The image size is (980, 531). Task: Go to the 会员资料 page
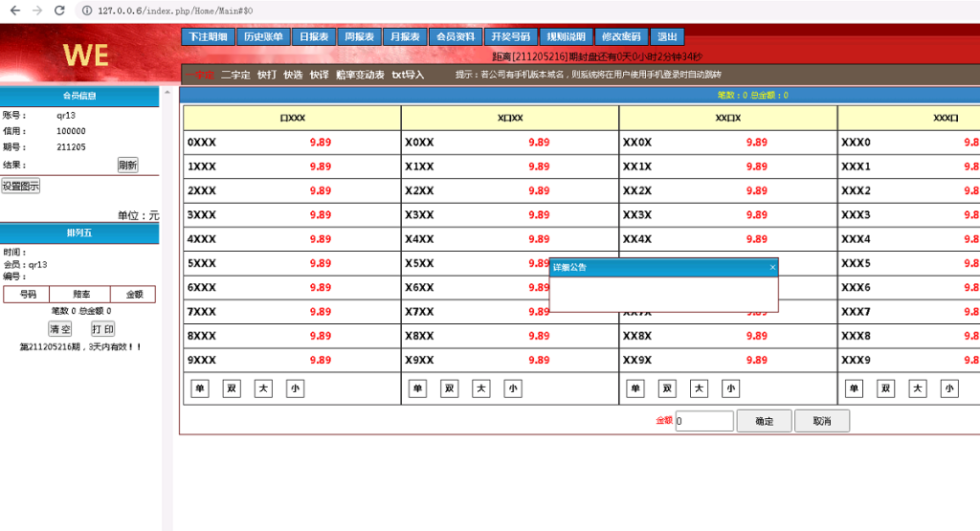coord(456,37)
